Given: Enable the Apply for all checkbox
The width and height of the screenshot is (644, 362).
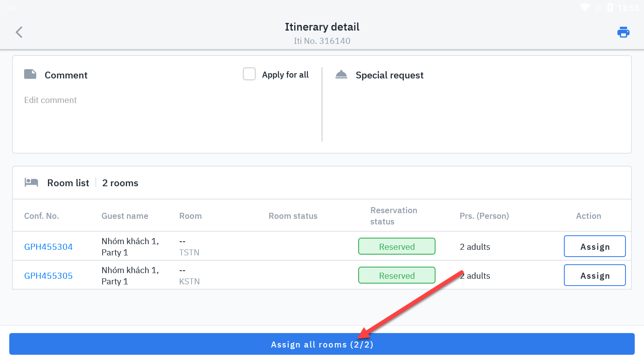Looking at the screenshot, I should (249, 74).
